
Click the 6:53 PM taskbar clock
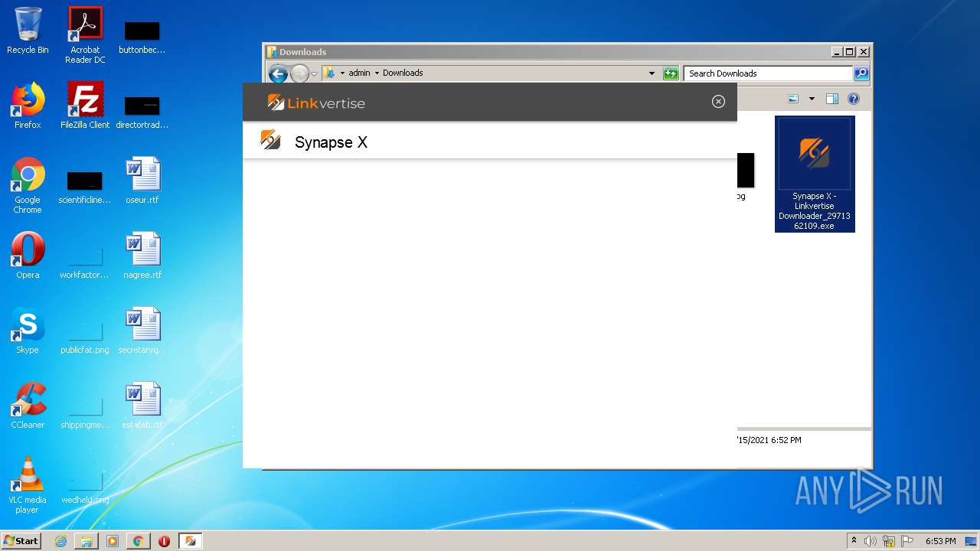940,541
